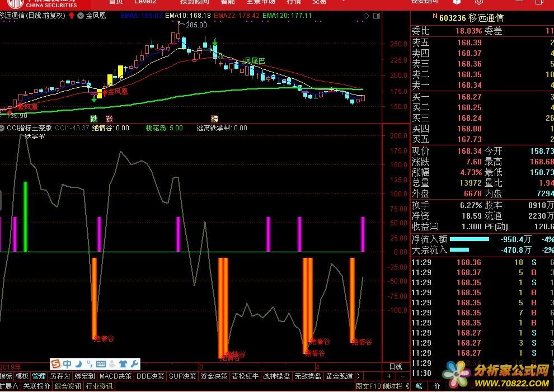
Task: Click the Sogou IME S logo
Action: pos(56,363)
